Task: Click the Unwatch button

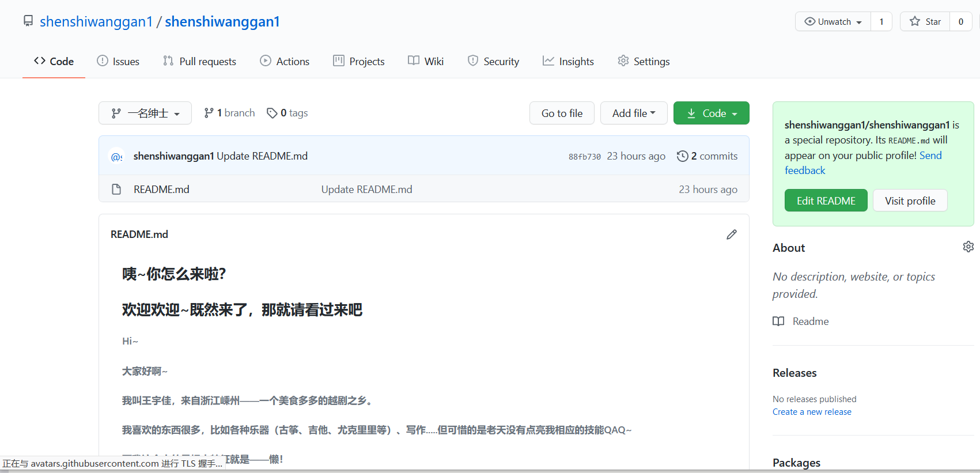Action: pyautogui.click(x=833, y=21)
